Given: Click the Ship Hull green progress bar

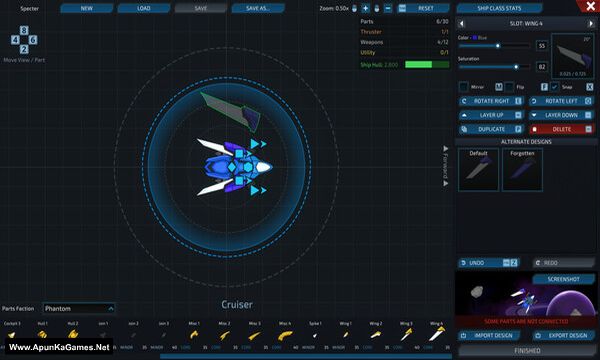Looking at the screenshot, I should click(427, 65).
